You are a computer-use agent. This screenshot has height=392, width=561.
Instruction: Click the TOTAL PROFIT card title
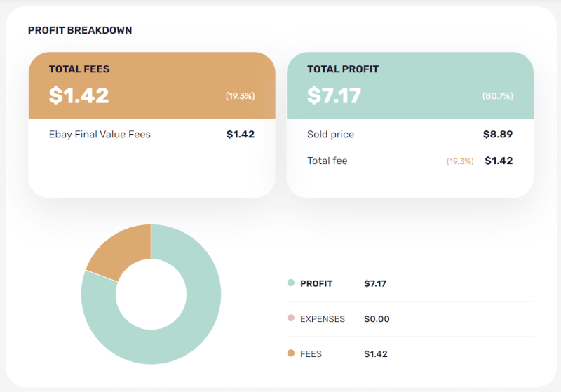tap(343, 69)
